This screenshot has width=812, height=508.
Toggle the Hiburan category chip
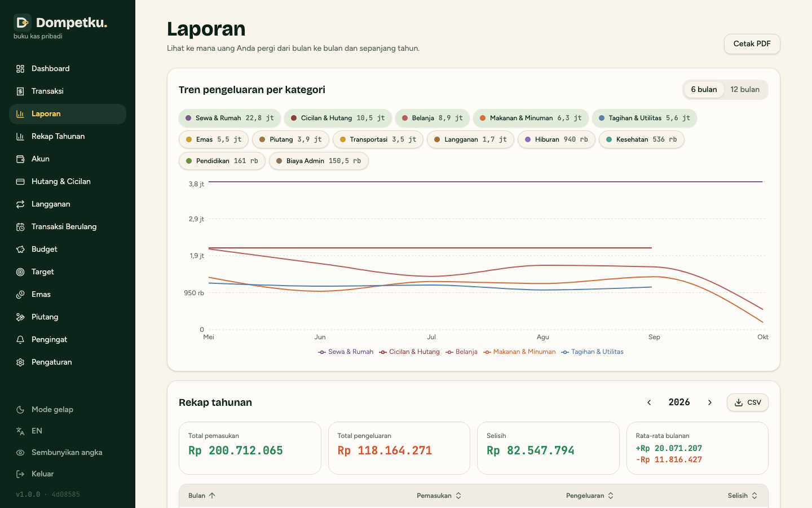557,139
